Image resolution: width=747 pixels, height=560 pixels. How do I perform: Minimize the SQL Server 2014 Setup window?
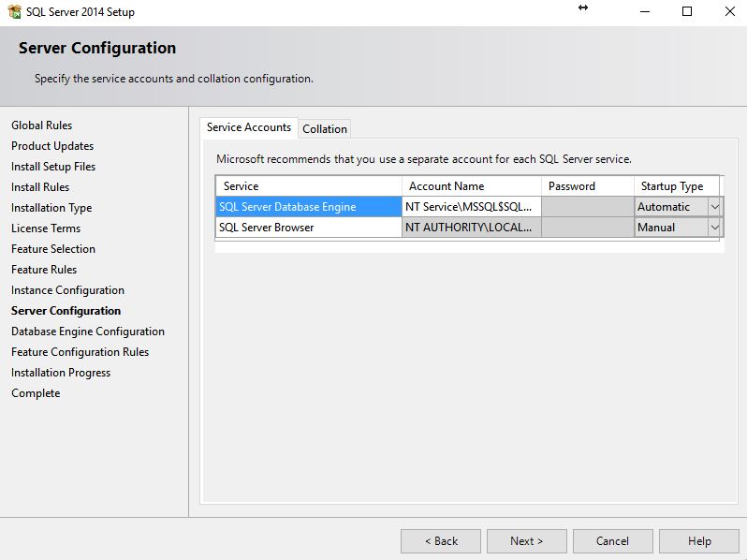click(x=645, y=11)
